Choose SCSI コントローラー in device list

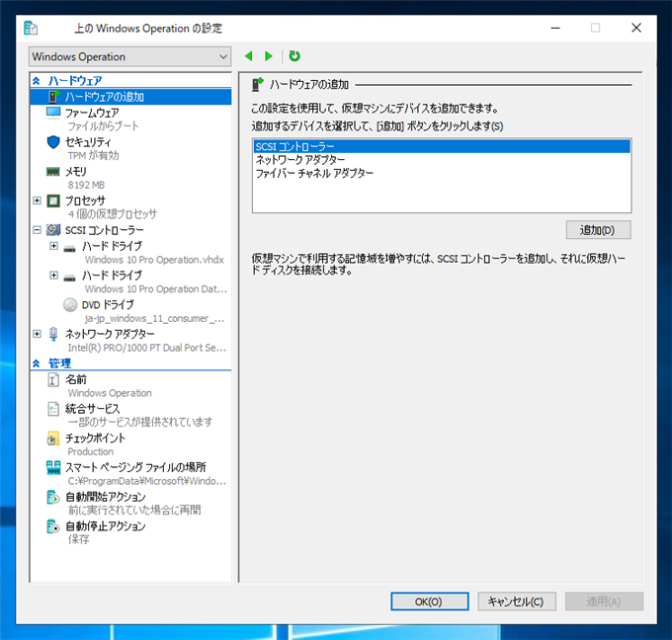click(x=442, y=146)
